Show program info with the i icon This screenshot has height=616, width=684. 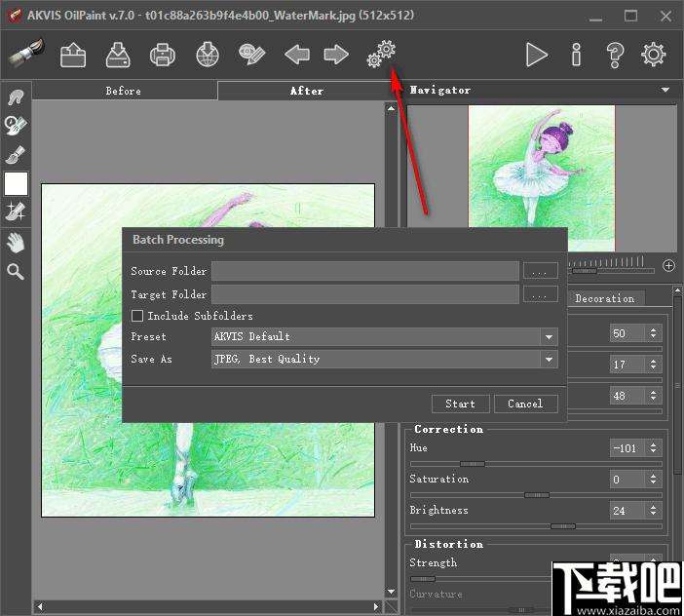pos(576,55)
